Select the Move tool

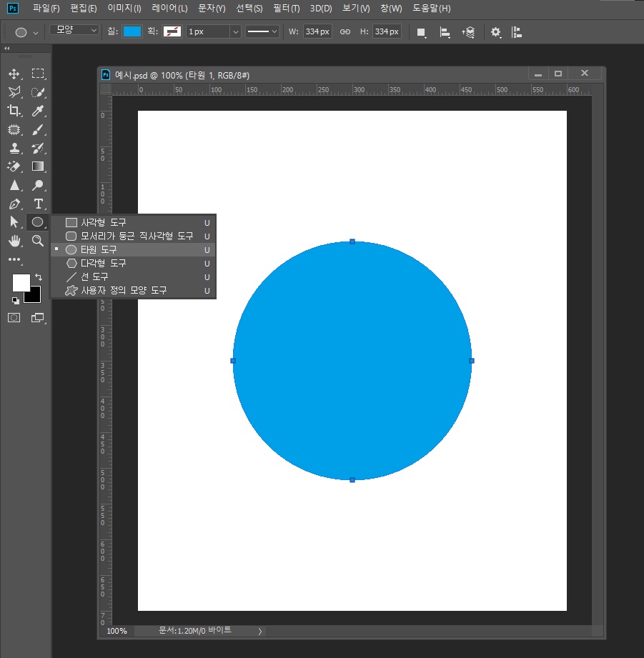[x=14, y=74]
